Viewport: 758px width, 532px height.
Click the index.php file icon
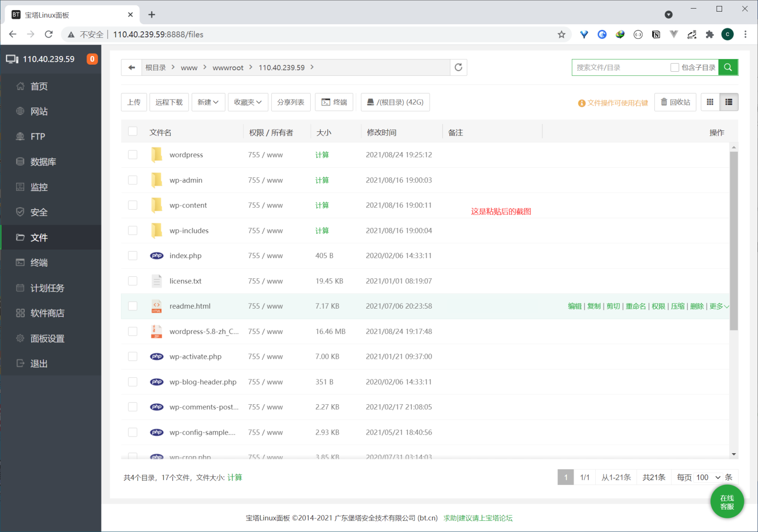157,256
